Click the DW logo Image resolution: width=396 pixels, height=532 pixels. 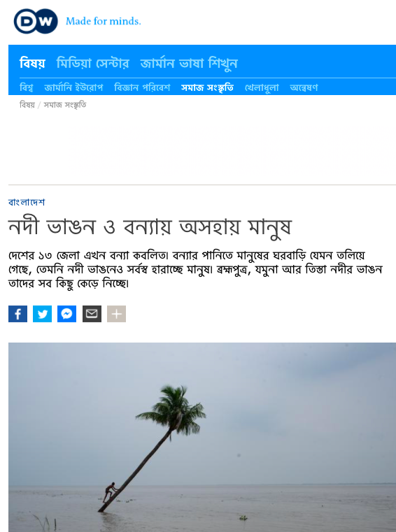(x=36, y=21)
